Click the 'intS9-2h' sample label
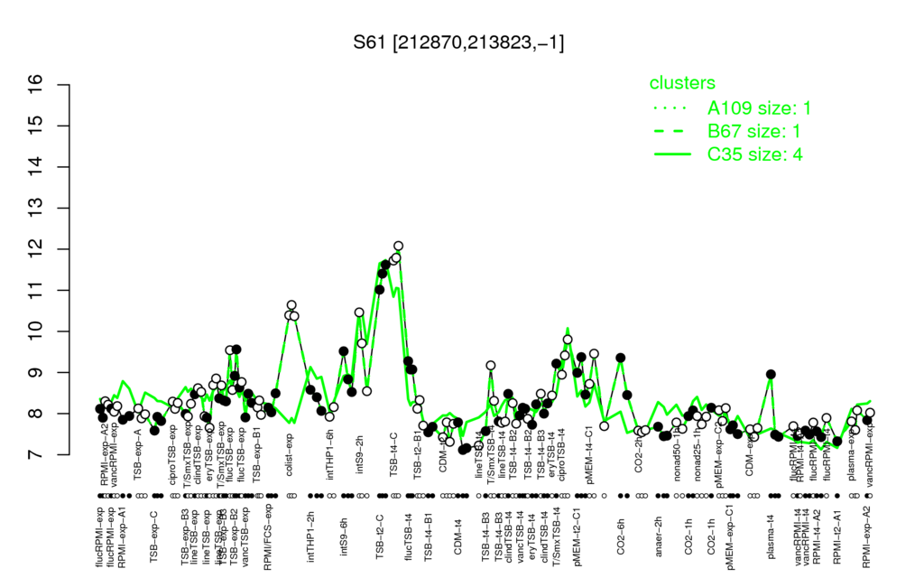Image resolution: width=924 pixels, height=578 pixels. point(359,453)
